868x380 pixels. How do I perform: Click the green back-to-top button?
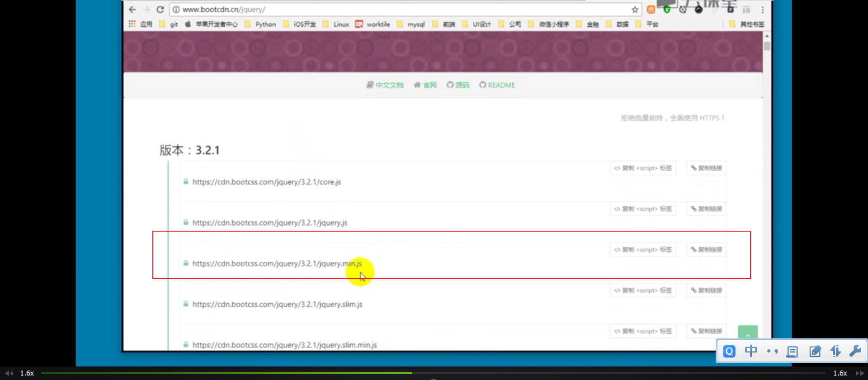click(x=748, y=332)
